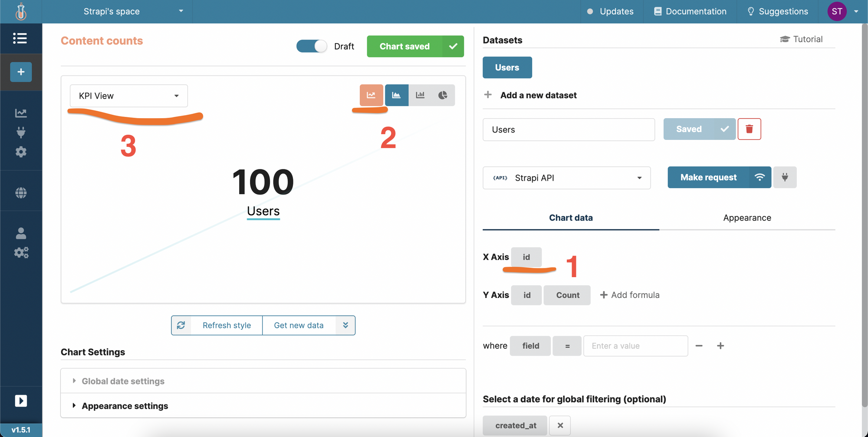Expand Global date settings
The width and height of the screenshot is (868, 437).
[123, 381]
